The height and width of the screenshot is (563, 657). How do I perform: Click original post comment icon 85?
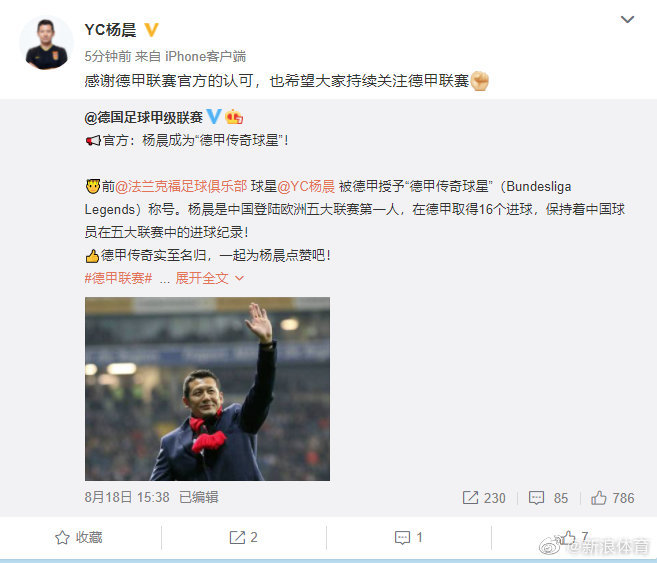(x=548, y=498)
